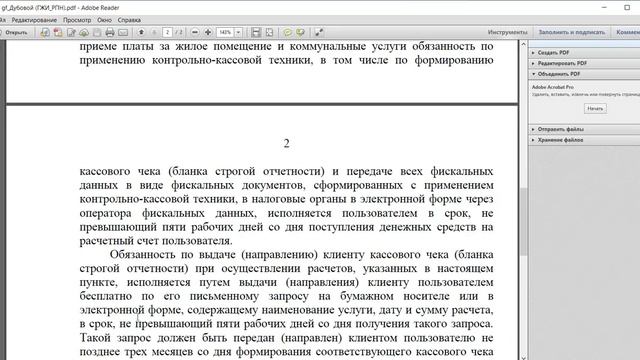This screenshot has width=640, height=360.
Task: Open the Окно menu
Action: tap(104, 20)
